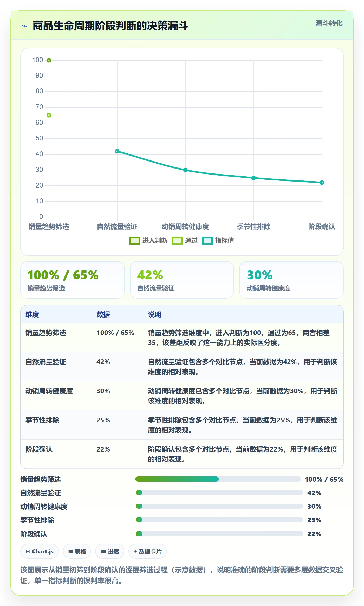
Task: Click the 数据卡片 chip
Action: (x=148, y=551)
